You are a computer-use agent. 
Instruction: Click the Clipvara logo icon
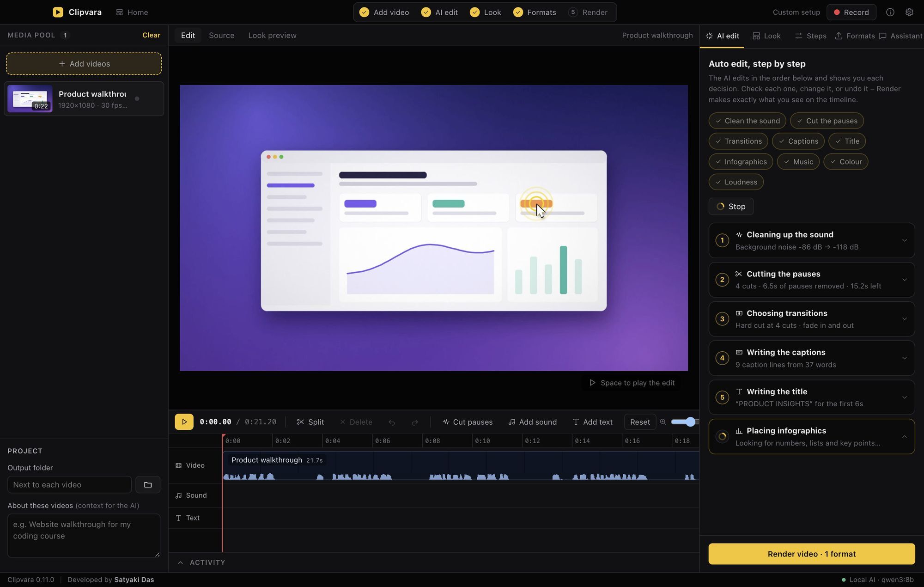coord(58,12)
